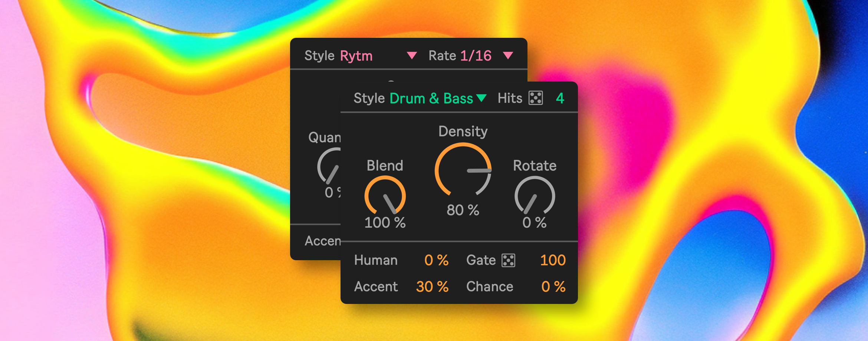Select the Accent 30 % value

[432, 287]
